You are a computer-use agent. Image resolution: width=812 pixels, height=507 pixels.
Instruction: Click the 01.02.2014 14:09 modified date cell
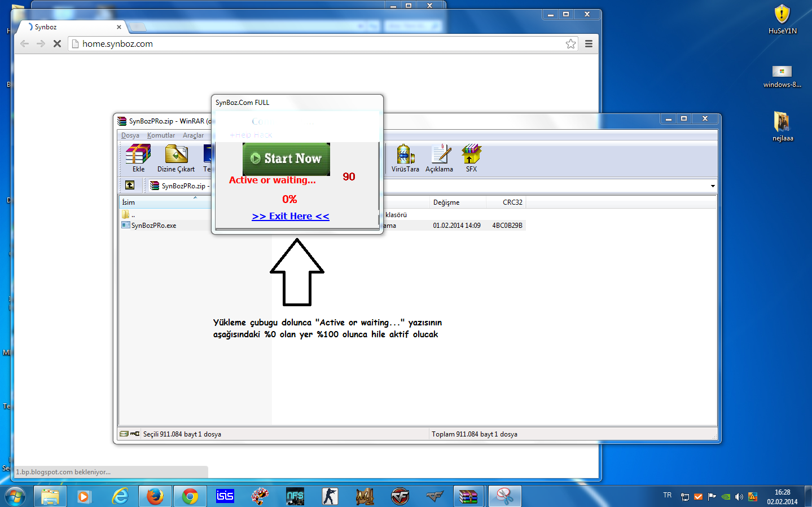pyautogui.click(x=457, y=226)
